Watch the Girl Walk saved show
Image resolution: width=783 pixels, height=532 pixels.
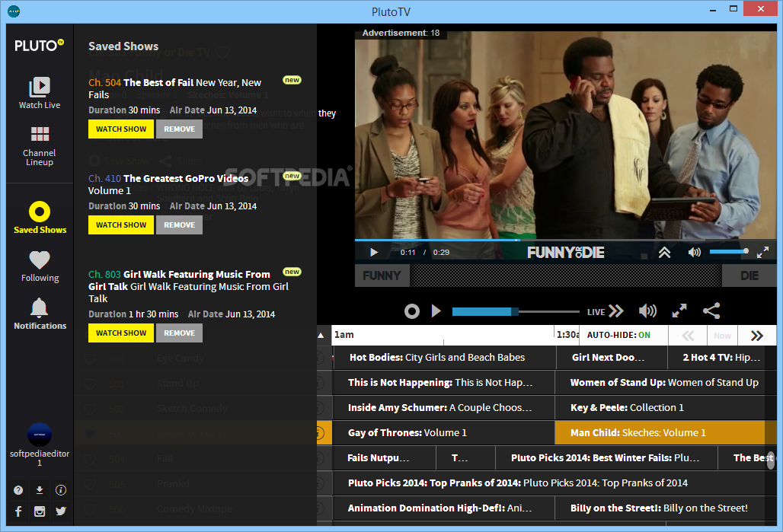point(121,333)
